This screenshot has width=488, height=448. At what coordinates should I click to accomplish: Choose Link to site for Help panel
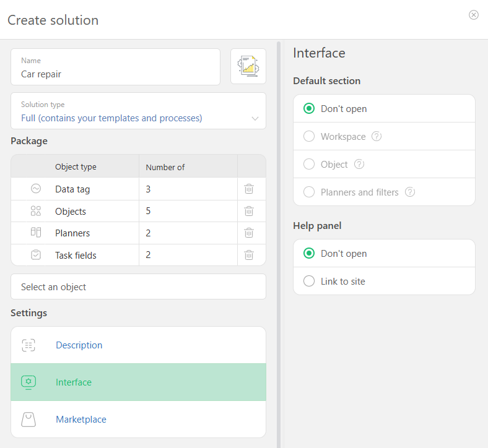[309, 281]
